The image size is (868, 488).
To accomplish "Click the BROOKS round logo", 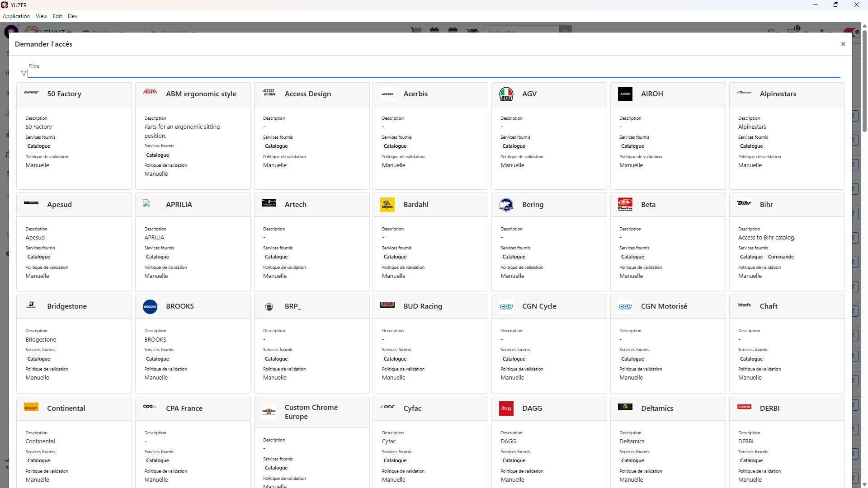I will tap(150, 306).
